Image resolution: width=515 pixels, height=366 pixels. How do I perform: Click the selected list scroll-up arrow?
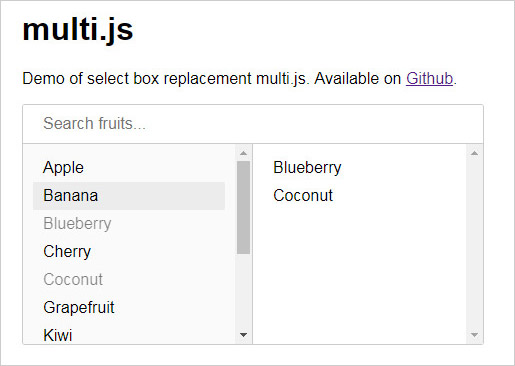(474, 153)
